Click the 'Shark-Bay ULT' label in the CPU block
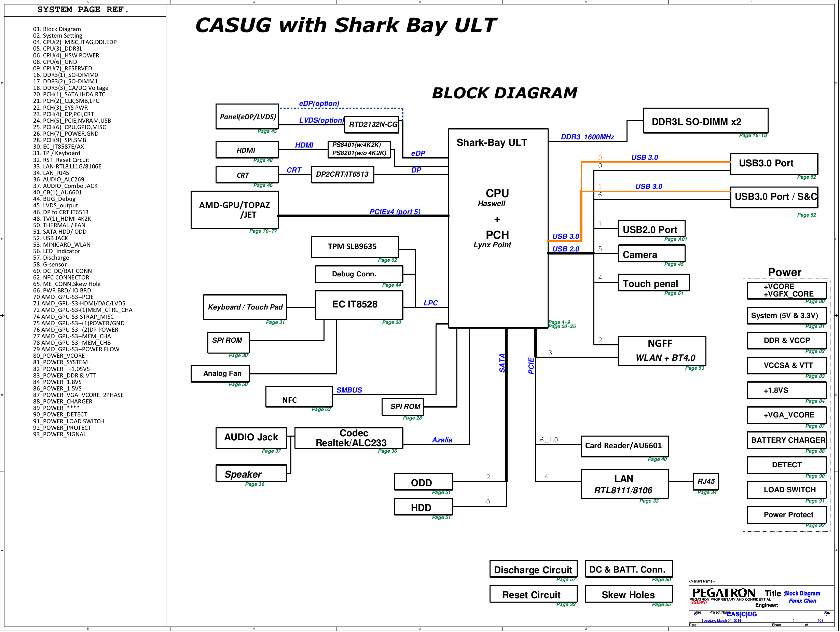The image size is (840, 632). [x=492, y=143]
